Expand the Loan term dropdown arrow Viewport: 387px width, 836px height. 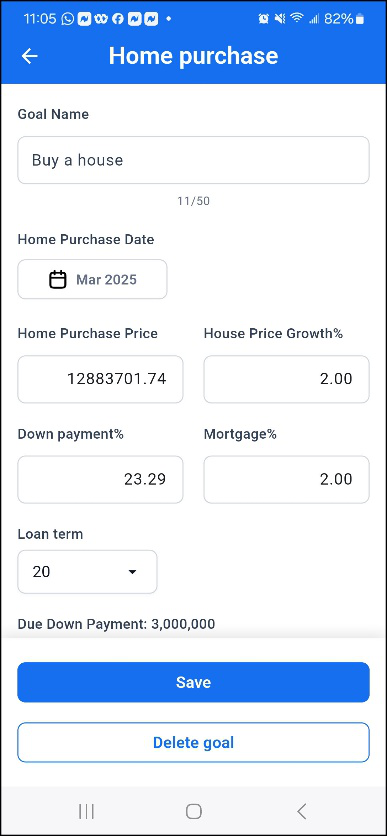point(132,572)
